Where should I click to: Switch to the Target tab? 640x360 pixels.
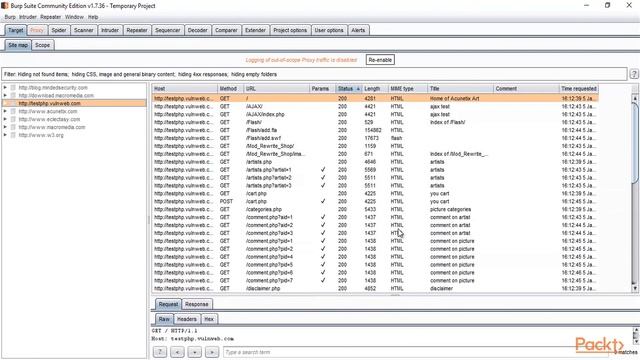[x=16, y=30]
